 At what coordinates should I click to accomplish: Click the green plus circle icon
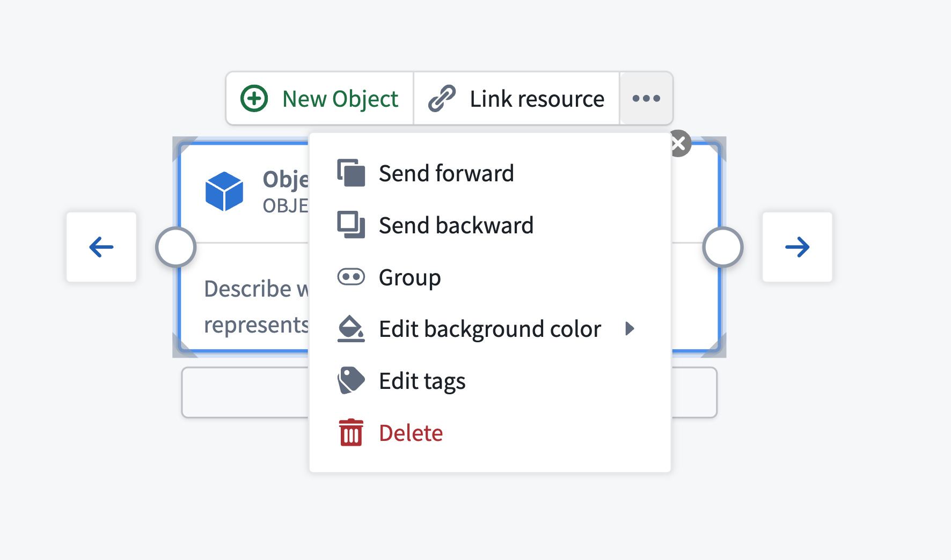(254, 99)
